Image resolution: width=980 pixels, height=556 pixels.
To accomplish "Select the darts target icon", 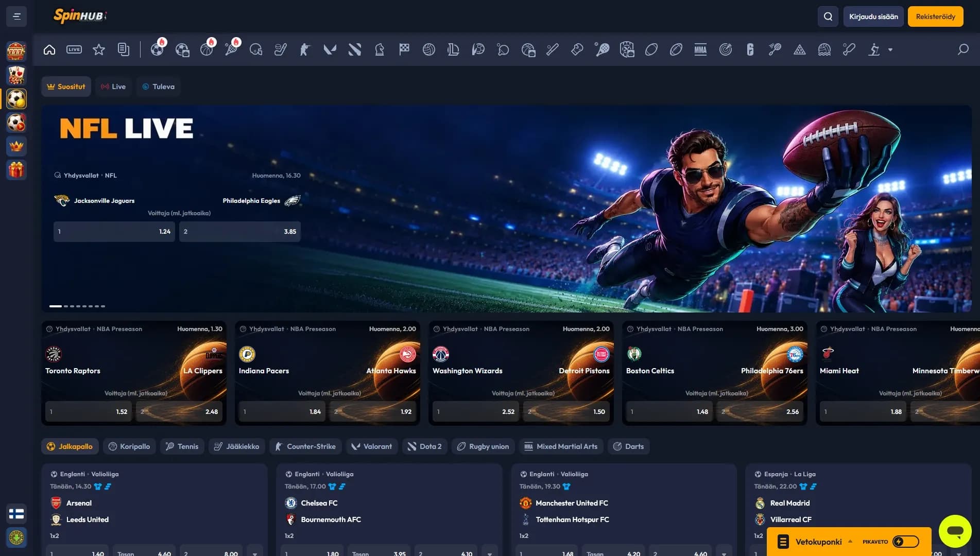I will point(726,50).
